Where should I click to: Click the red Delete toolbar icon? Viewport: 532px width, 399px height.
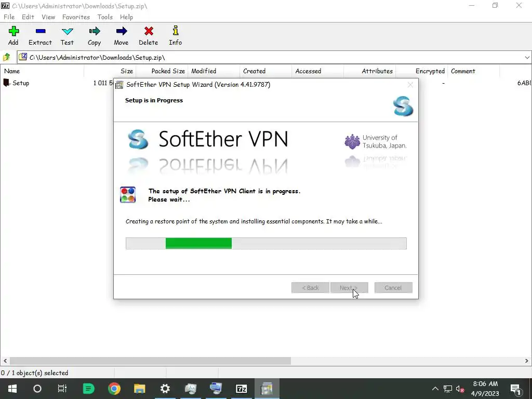(x=149, y=32)
